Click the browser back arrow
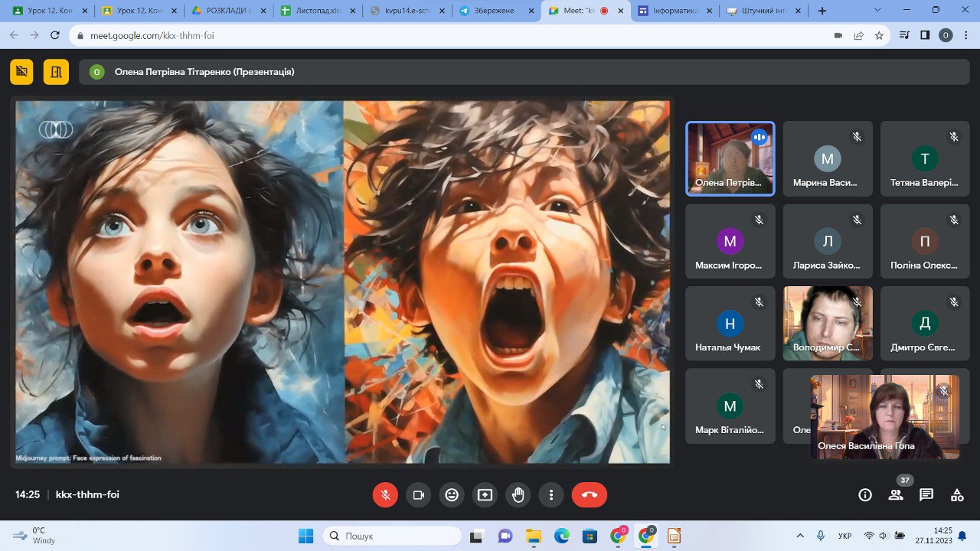Image resolution: width=980 pixels, height=551 pixels. tap(14, 35)
